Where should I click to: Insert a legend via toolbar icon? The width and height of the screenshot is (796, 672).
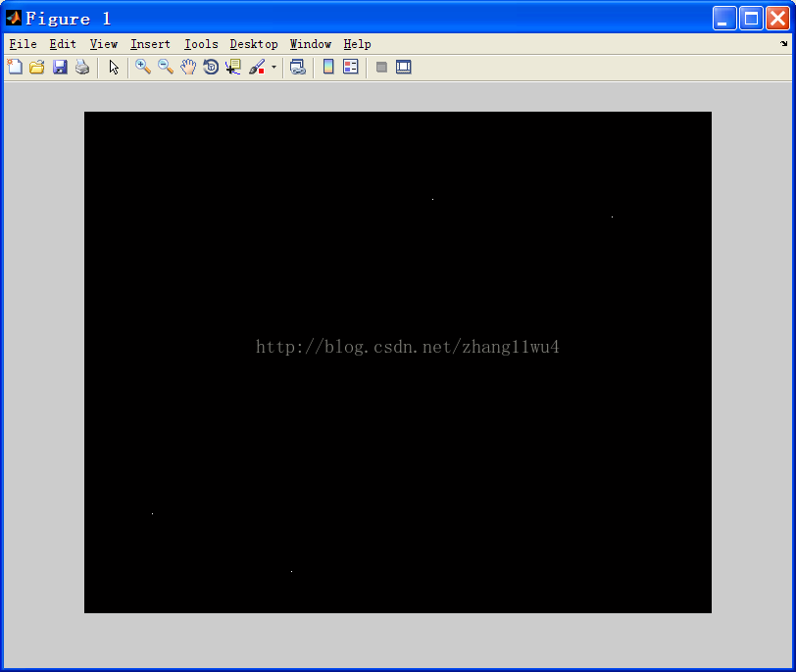351,67
